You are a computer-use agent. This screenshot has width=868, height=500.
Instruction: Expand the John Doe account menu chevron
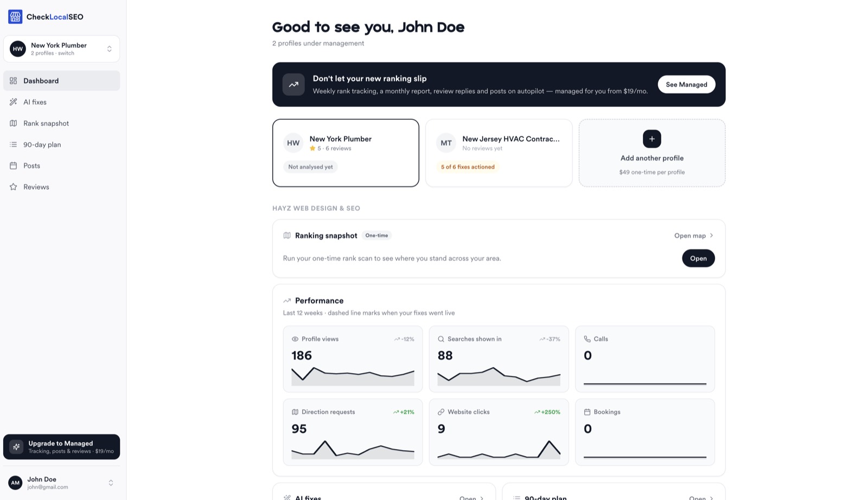coord(111,483)
